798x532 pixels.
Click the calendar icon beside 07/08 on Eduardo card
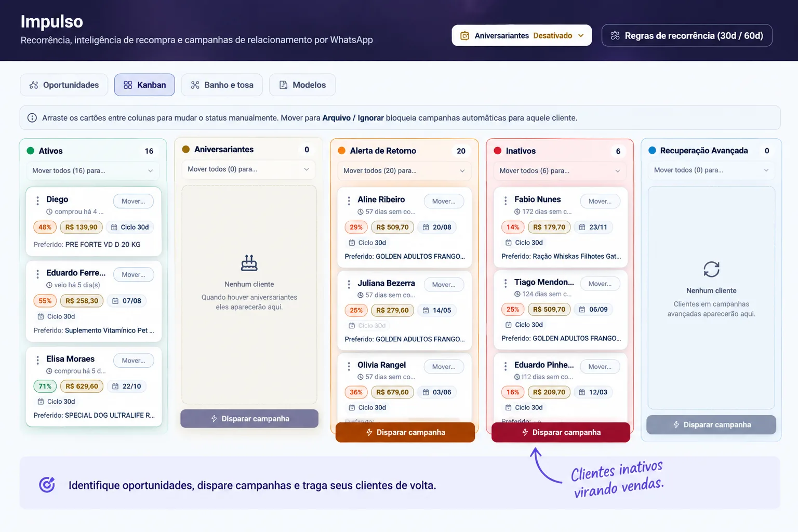click(x=115, y=301)
